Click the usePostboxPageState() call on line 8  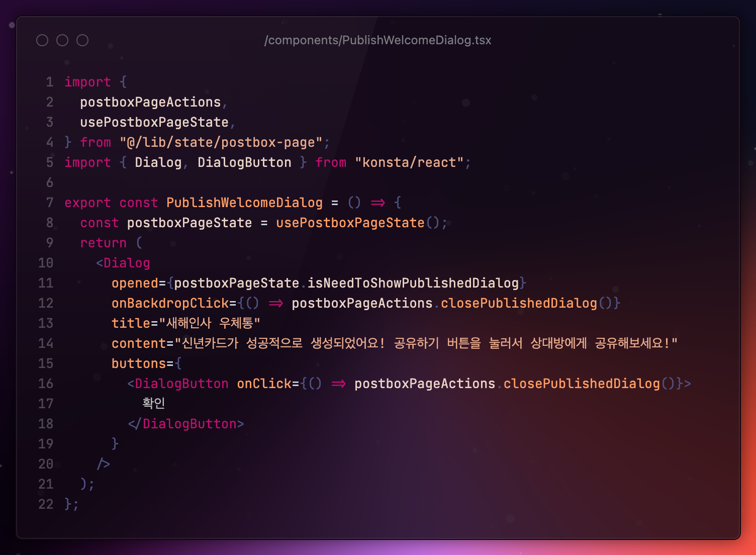click(358, 223)
